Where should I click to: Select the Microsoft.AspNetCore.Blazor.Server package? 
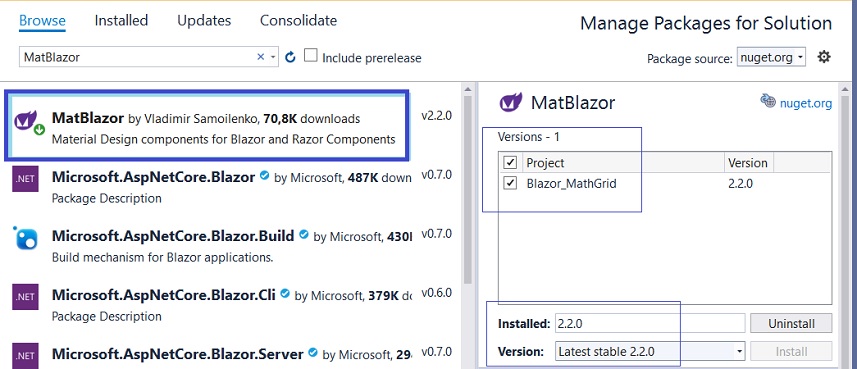pyautogui.click(x=207, y=354)
